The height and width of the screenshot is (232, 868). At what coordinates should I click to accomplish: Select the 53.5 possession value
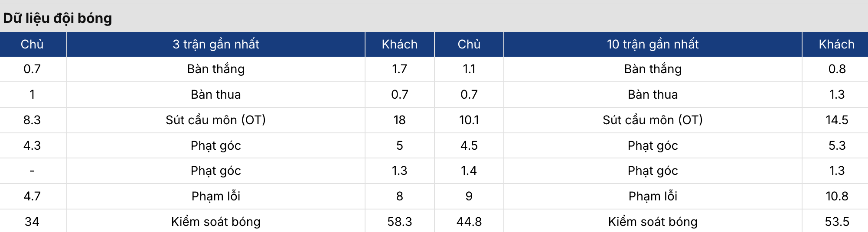click(x=836, y=222)
